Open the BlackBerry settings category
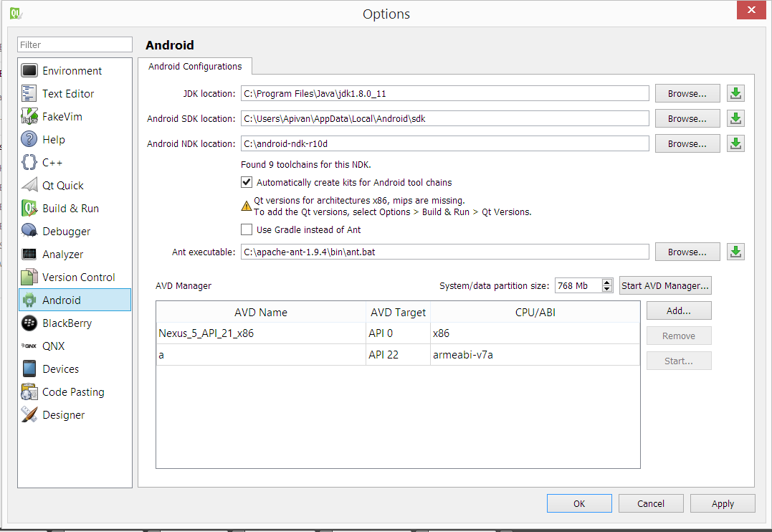 click(x=67, y=323)
